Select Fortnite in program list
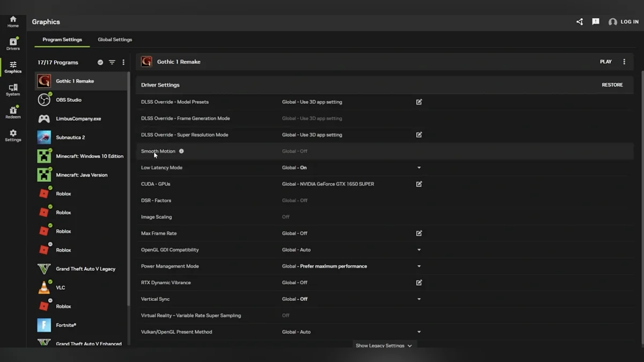The width and height of the screenshot is (644, 362). 80,325
